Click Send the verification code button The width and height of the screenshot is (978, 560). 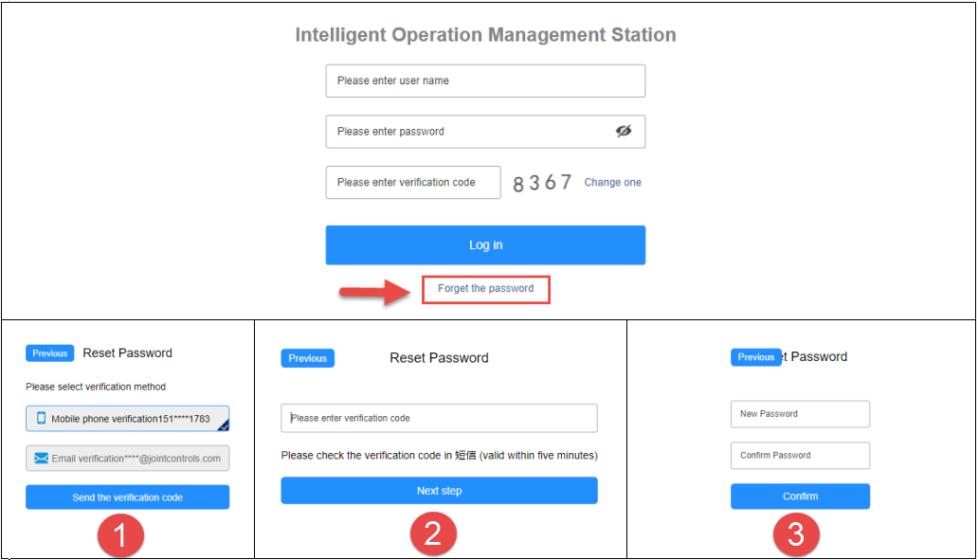(x=127, y=497)
